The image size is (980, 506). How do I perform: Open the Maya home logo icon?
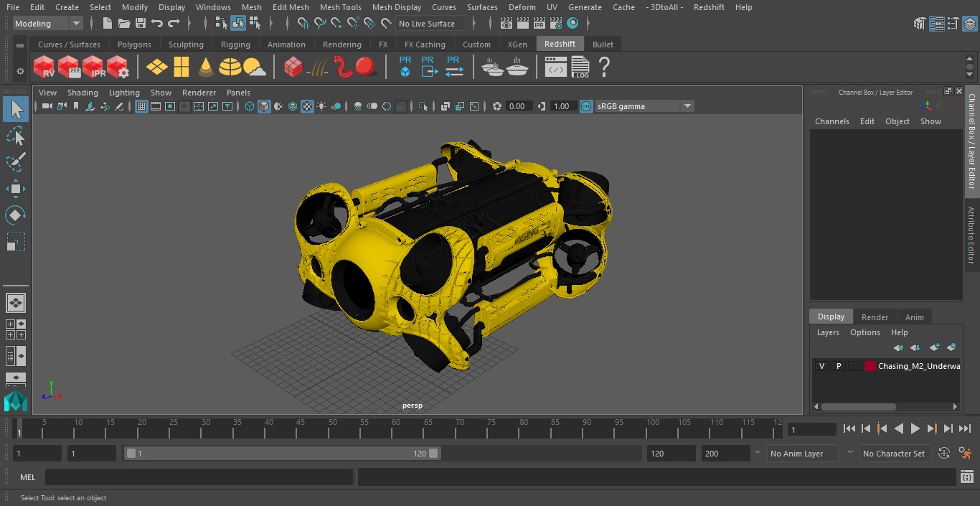pos(15,401)
